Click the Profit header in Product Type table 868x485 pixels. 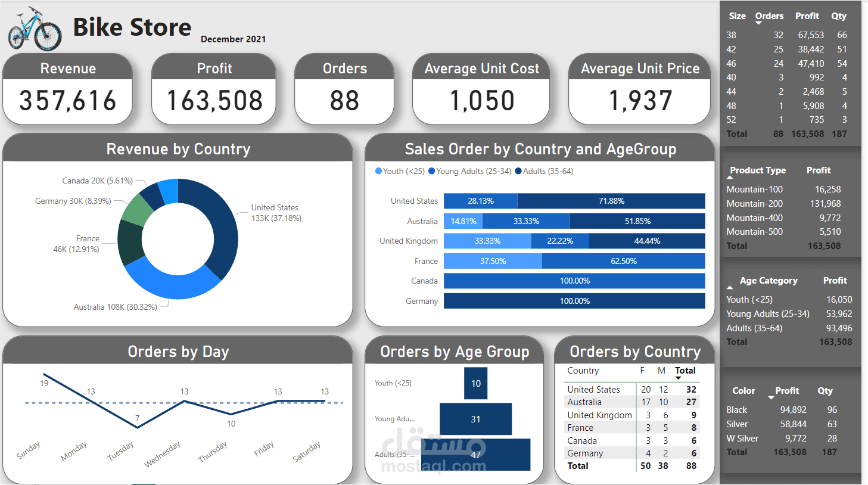[819, 170]
